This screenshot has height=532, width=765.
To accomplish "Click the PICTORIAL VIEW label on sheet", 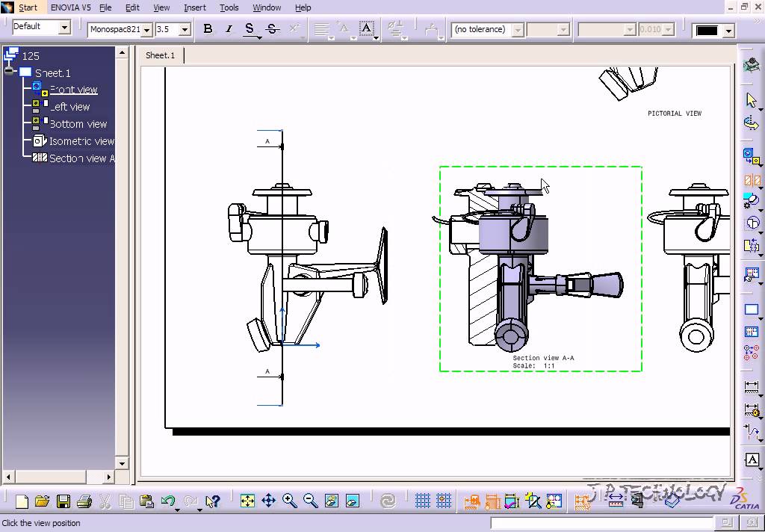I will (x=675, y=114).
